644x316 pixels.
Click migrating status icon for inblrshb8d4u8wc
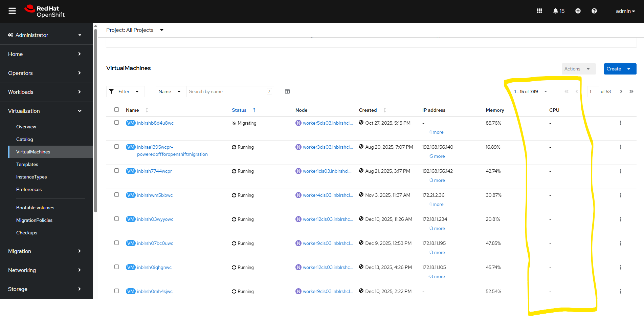tap(234, 123)
